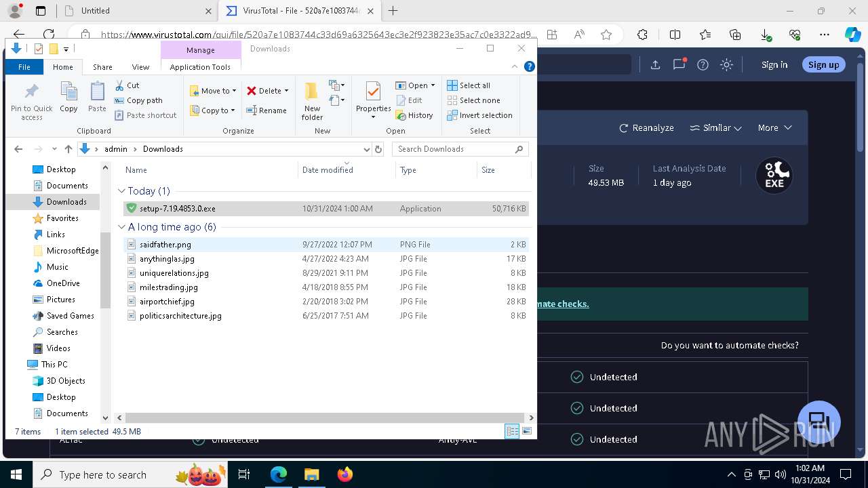Click the Copy ribbon icon
868x488 pixels.
point(68,97)
